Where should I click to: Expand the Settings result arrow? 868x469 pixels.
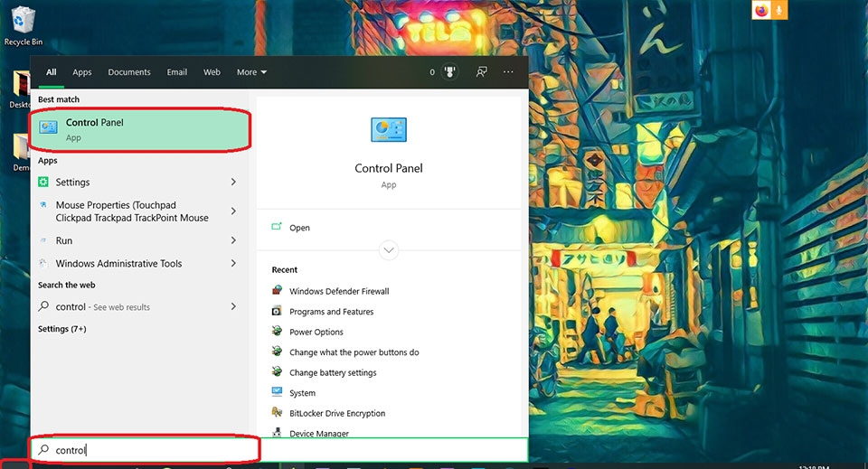233,182
